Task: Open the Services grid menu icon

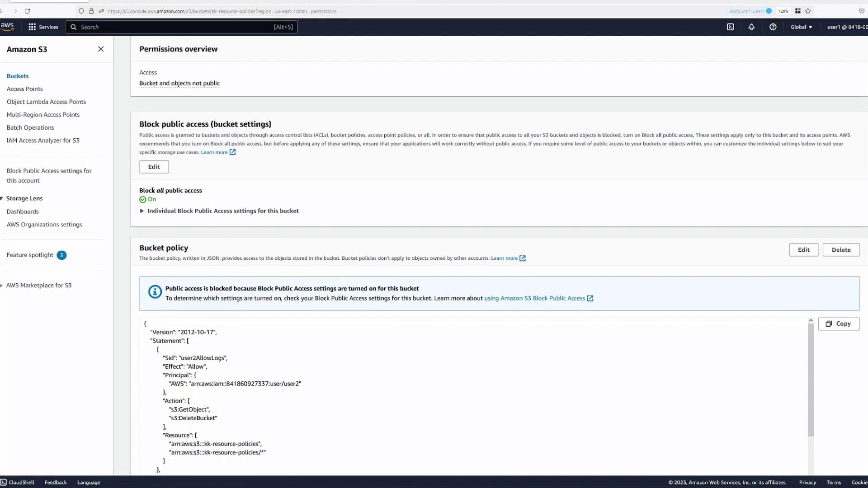Action: (x=32, y=27)
